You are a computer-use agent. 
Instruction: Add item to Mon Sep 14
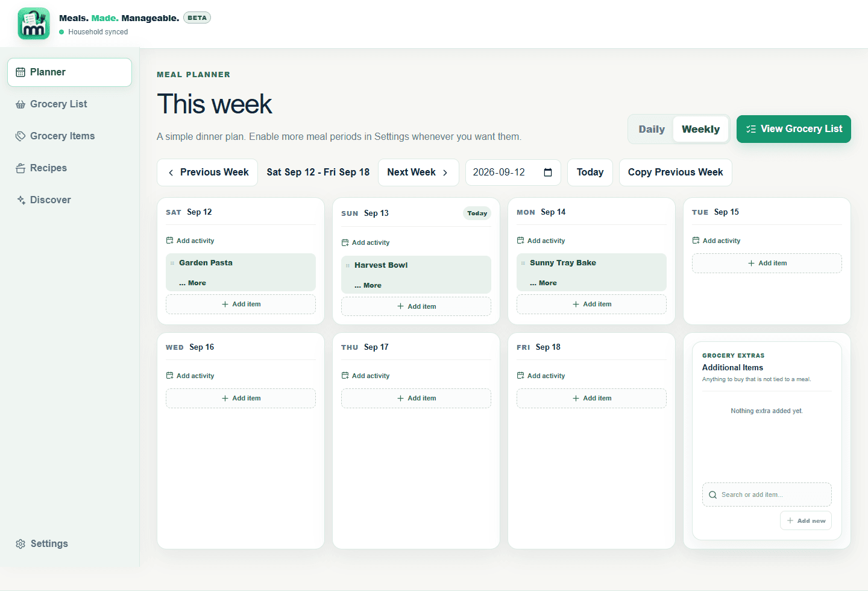tap(591, 305)
